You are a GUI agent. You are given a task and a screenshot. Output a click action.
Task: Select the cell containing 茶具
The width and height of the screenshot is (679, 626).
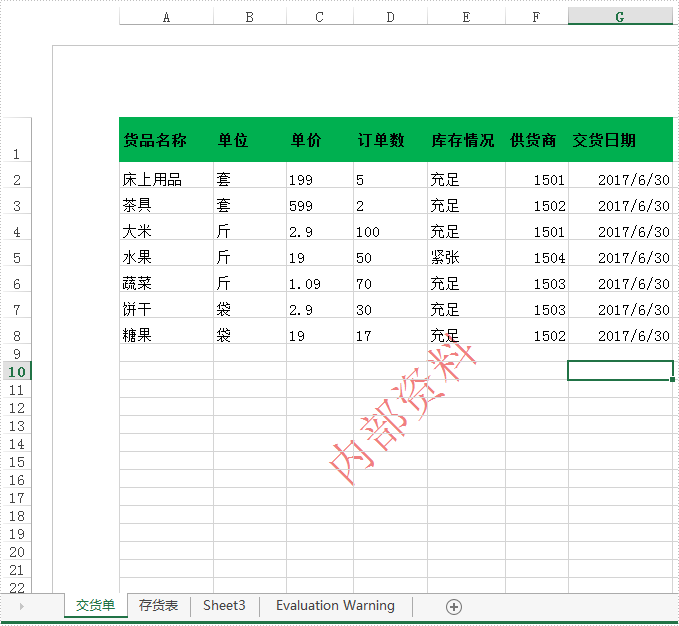click(166, 201)
